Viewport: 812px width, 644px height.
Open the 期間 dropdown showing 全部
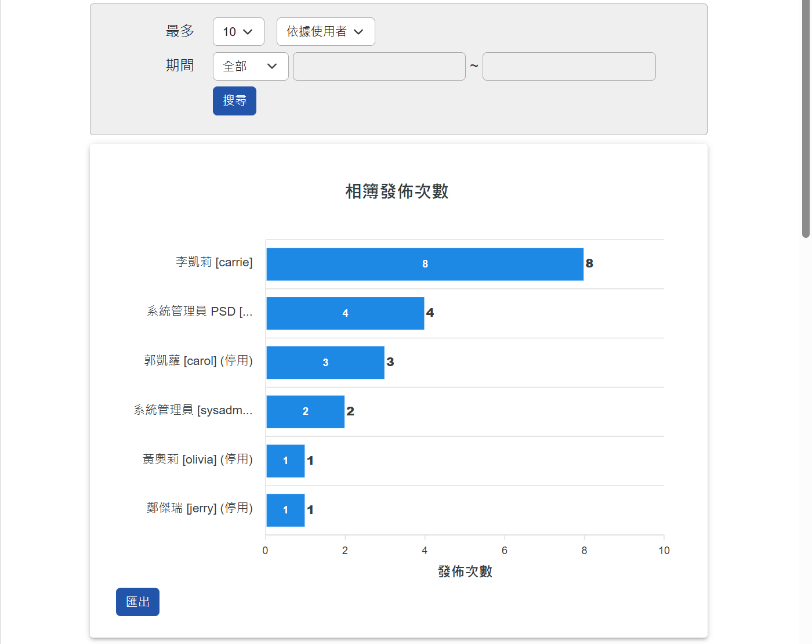click(x=251, y=66)
